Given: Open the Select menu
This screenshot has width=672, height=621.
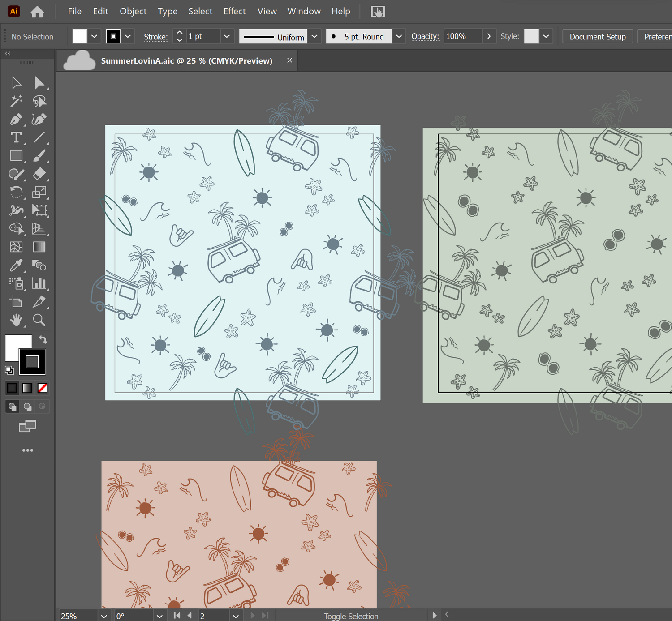Looking at the screenshot, I should click(200, 11).
